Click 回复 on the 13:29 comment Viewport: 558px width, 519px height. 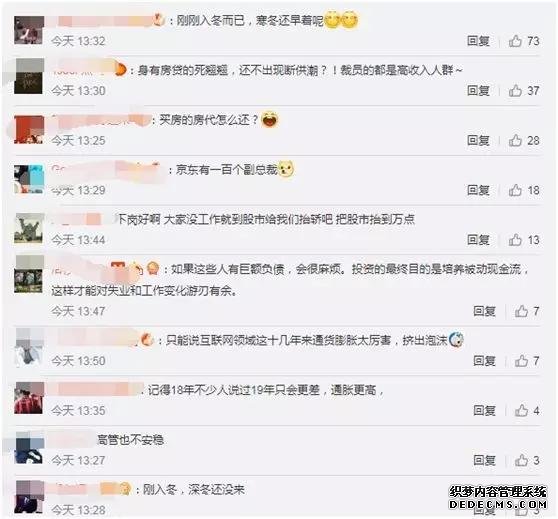click(478, 190)
